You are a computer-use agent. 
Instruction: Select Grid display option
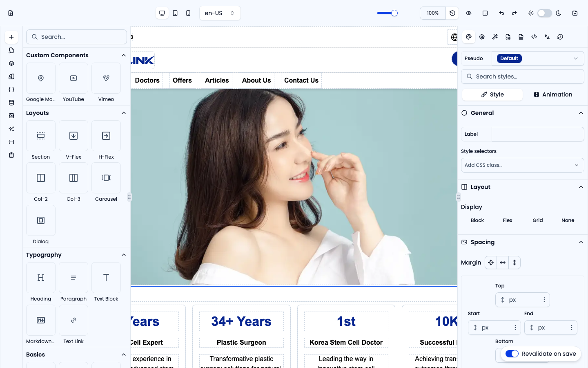pyautogui.click(x=538, y=220)
